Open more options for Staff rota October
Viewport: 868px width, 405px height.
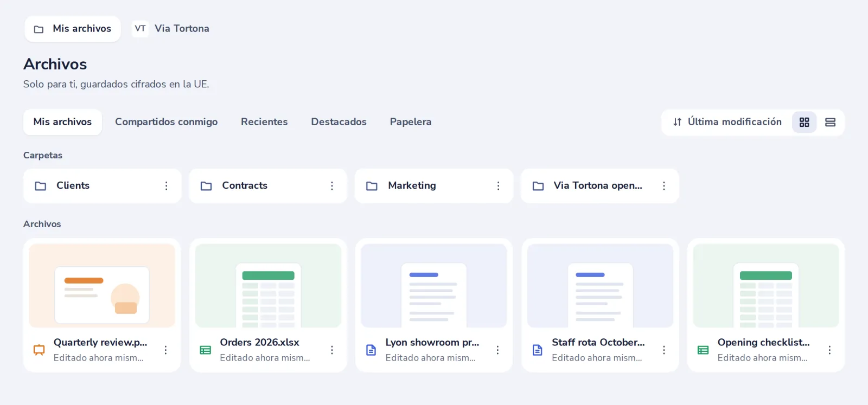[x=663, y=350]
